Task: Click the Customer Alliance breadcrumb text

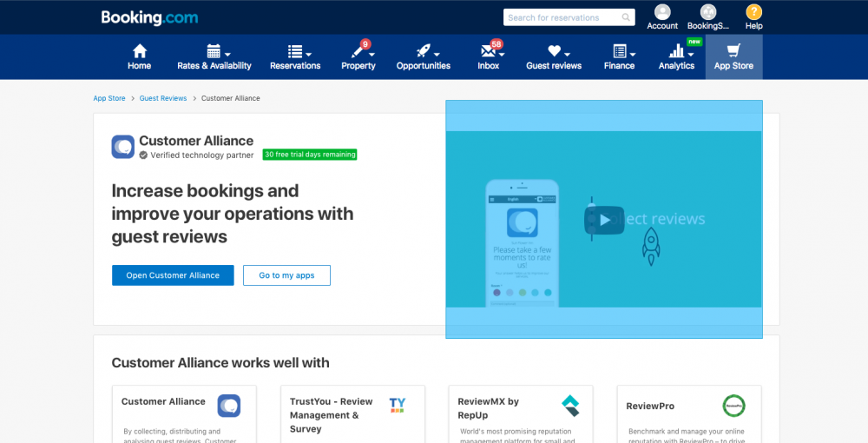Action: point(230,98)
